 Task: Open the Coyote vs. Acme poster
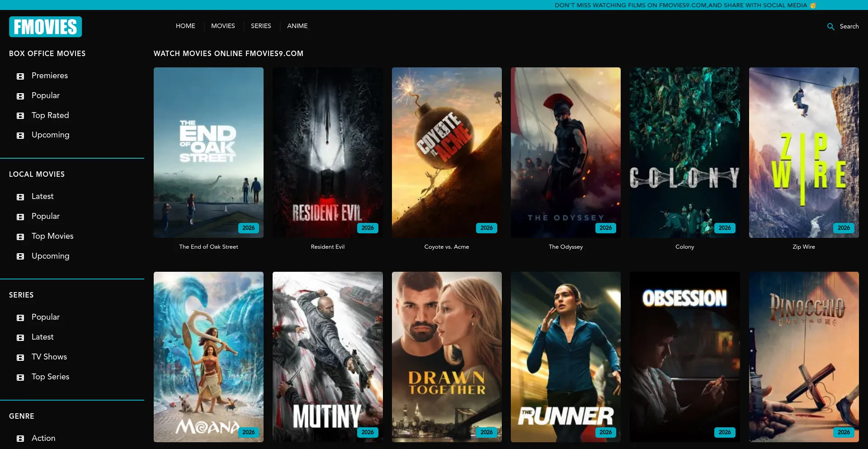pyautogui.click(x=447, y=152)
